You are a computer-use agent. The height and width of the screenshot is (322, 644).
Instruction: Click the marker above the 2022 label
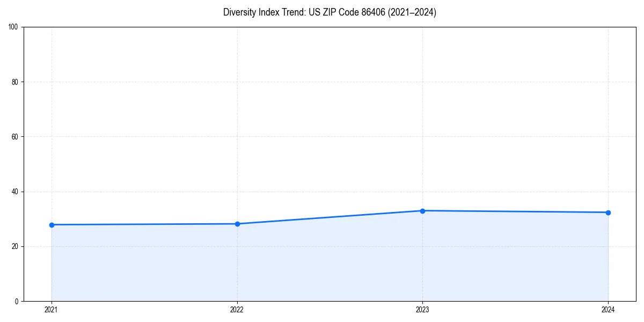237,224
